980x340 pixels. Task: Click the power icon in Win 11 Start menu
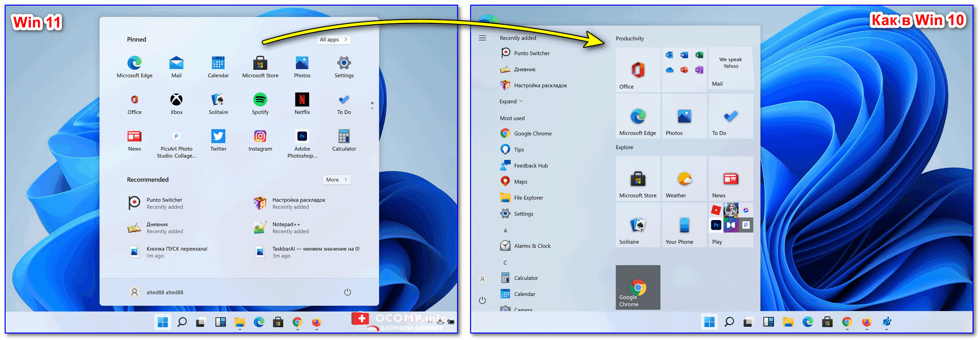(347, 292)
